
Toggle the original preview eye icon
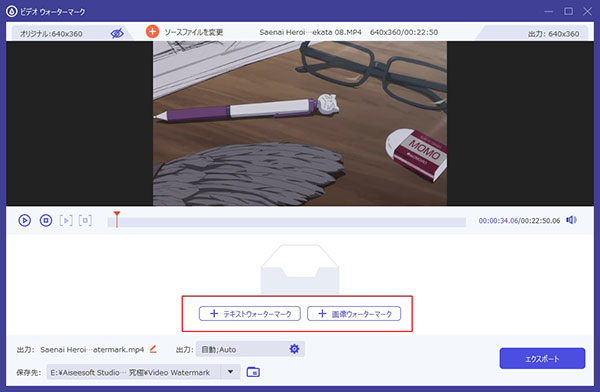[117, 33]
